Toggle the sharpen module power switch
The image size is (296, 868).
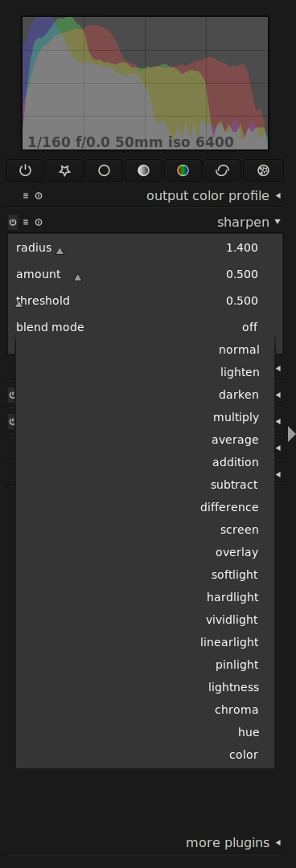pyautogui.click(x=13, y=223)
